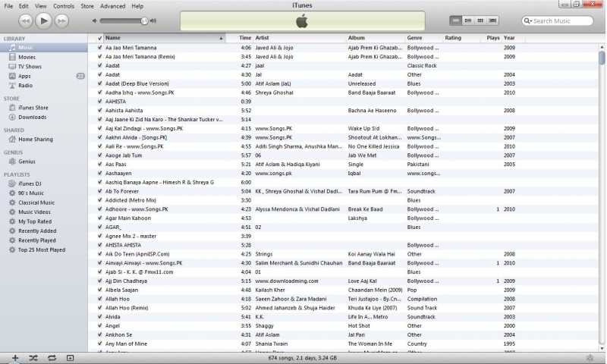Viewport: 607px width, 364px height.
Task: Toggle the artwork viewer button
Action: [70, 358]
